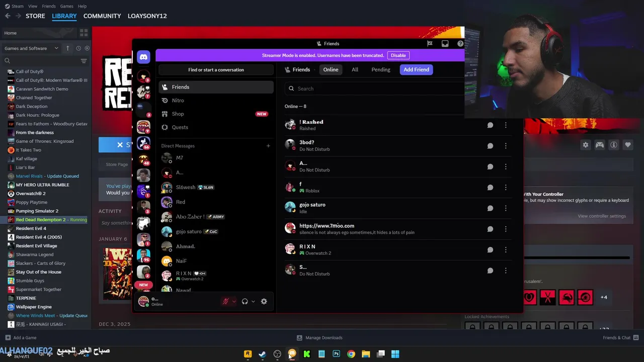The width and height of the screenshot is (644, 362).
Task: Open the Steam Games menu
Action: click(x=66, y=6)
